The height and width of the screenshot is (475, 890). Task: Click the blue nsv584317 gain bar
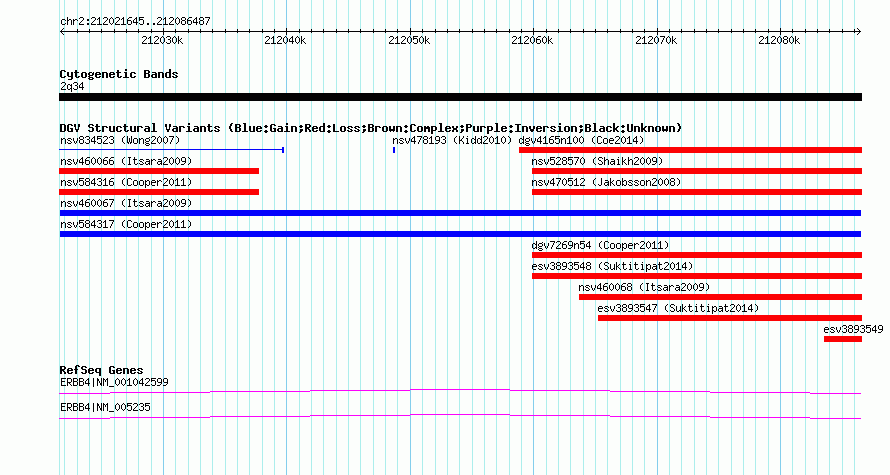coord(460,234)
